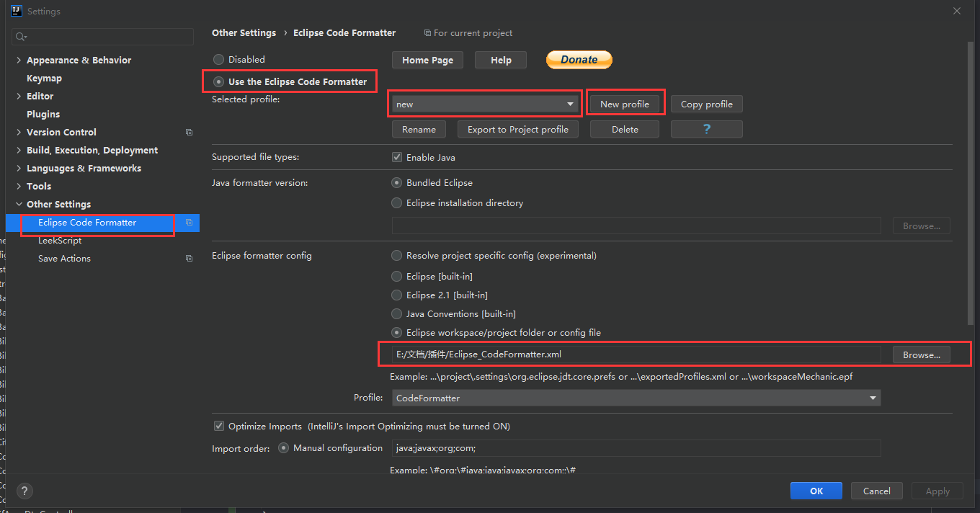Expand Build, Execution, Deployment section

19,151
